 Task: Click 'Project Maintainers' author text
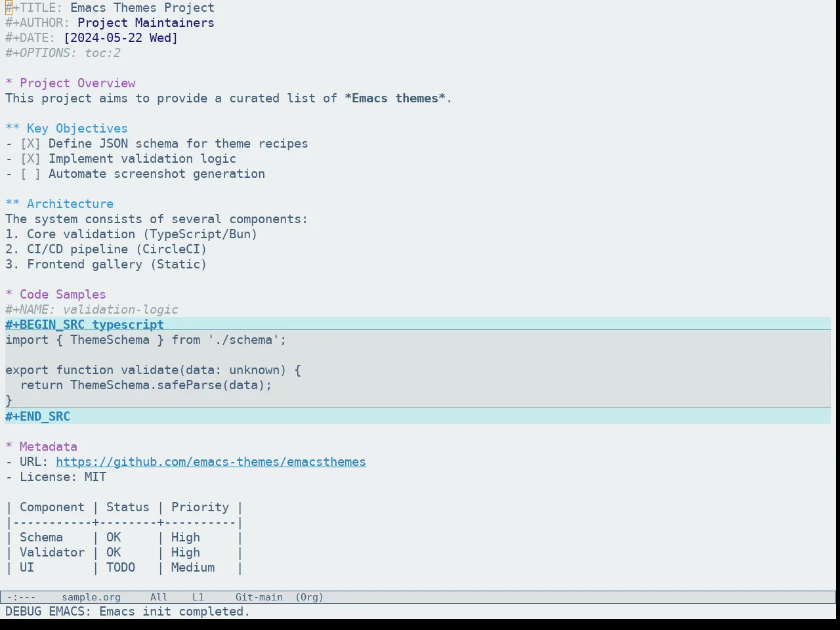[x=146, y=23]
